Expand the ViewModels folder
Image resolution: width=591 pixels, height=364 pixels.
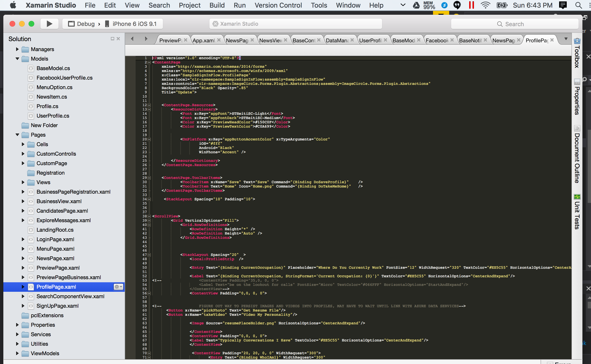click(x=17, y=353)
